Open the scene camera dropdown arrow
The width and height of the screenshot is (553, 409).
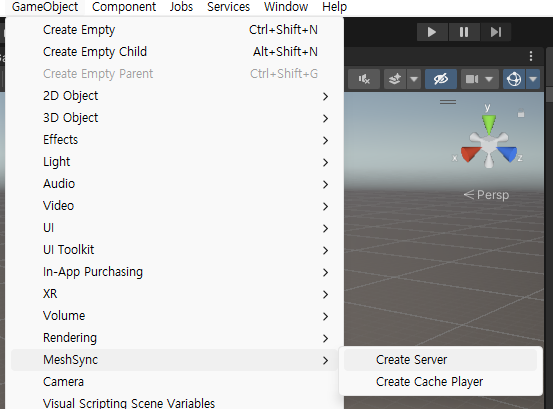tap(489, 79)
